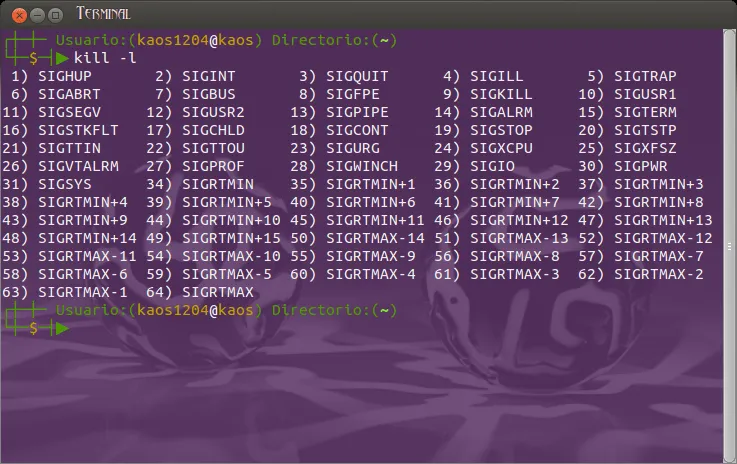Click the SIGTTOU signal name
Image resolution: width=737 pixels, height=464 pixels.
[x=213, y=148]
